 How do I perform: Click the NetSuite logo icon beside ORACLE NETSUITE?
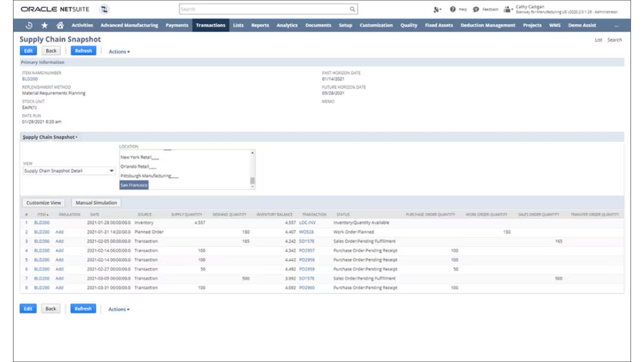[104, 9]
